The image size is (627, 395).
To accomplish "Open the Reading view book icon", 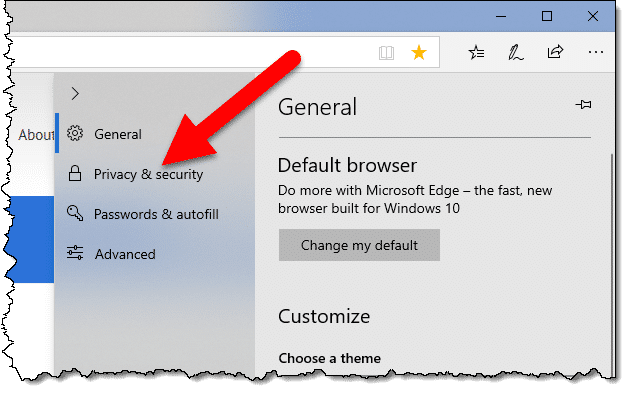I will coord(386,53).
